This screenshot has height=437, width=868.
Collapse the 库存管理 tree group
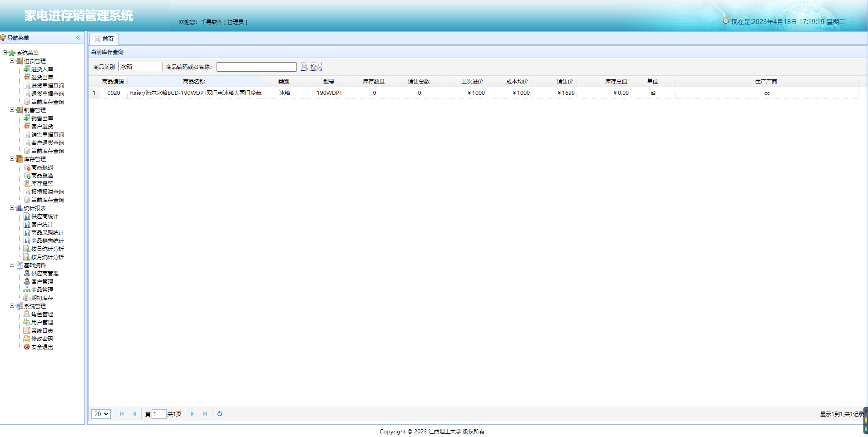[x=12, y=159]
